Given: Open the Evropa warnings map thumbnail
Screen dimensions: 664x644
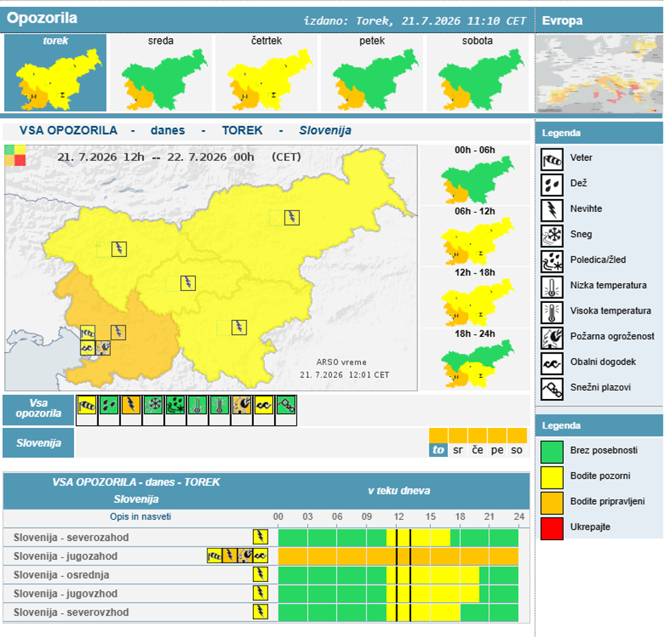Looking at the screenshot, I should 599,74.
